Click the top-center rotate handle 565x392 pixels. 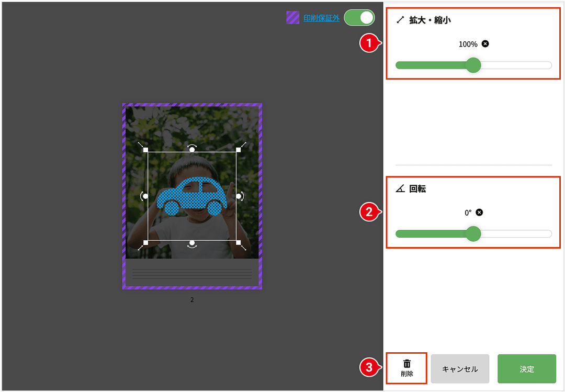click(x=192, y=150)
